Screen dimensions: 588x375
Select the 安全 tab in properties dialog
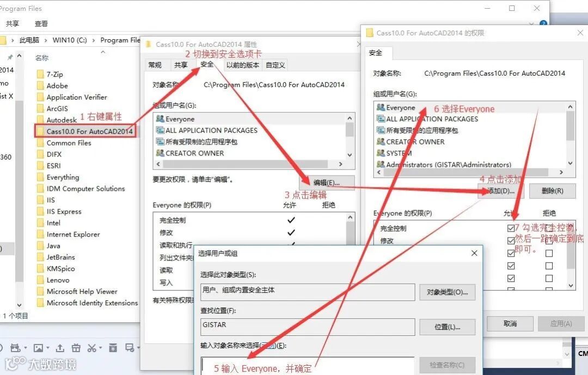[207, 64]
